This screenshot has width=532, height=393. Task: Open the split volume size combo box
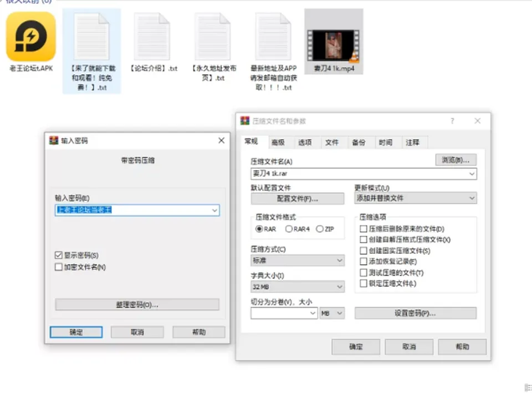click(284, 313)
